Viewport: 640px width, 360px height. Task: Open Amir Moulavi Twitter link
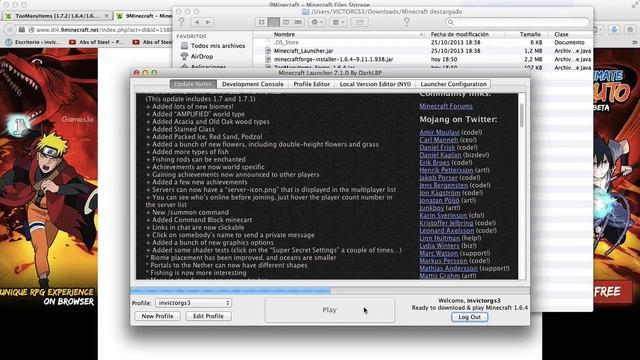(439, 132)
